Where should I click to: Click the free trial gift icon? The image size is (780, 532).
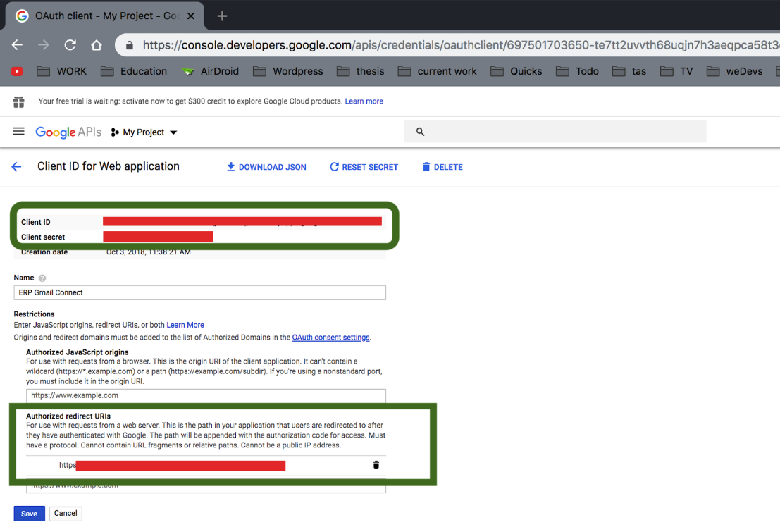tap(19, 102)
